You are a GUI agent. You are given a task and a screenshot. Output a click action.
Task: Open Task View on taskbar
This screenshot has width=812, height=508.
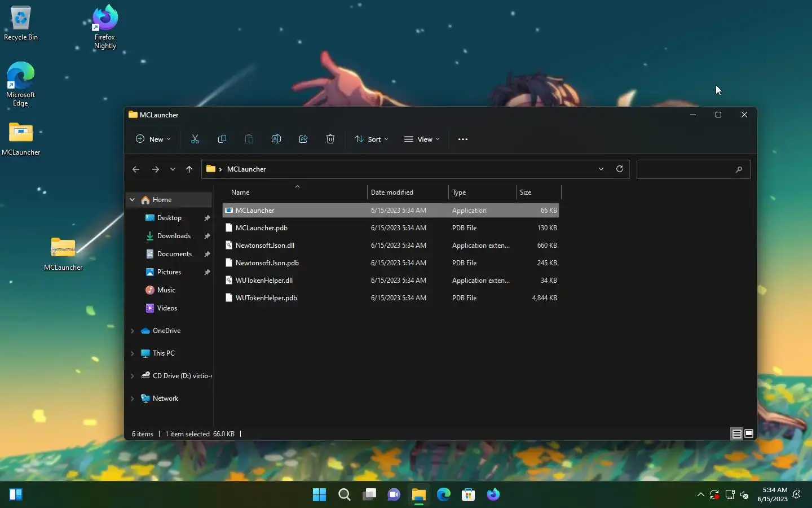pyautogui.click(x=369, y=494)
